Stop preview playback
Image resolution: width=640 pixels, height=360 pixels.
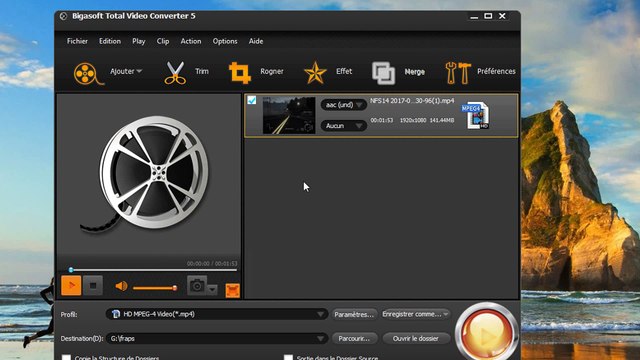[x=93, y=285]
